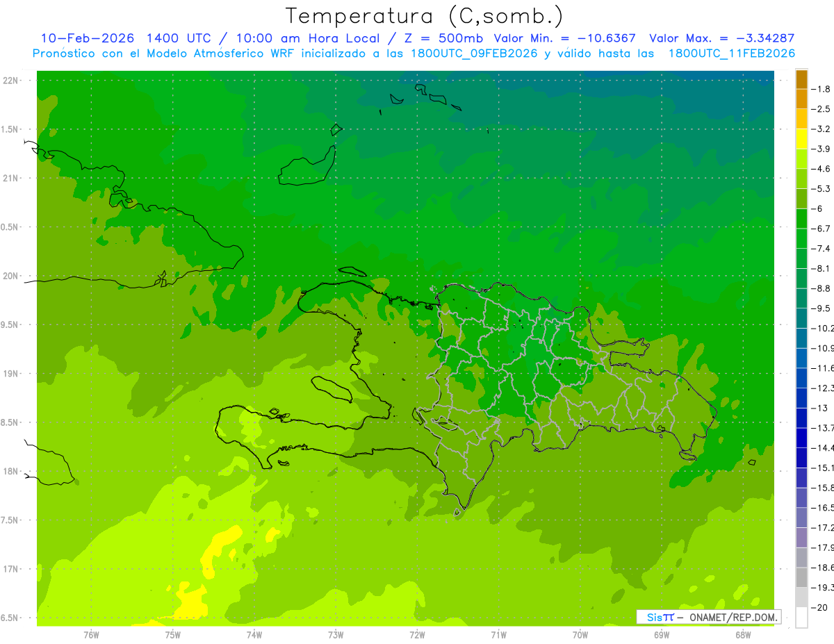Select the "17N" latitude axis label
Image resolution: width=834 pixels, height=644 pixels.
tap(11, 570)
